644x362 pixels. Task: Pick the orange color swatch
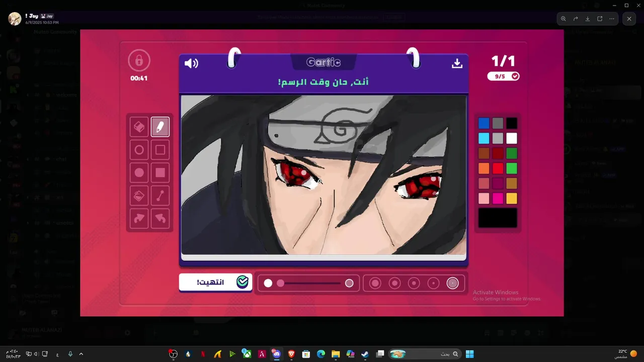pos(484,168)
